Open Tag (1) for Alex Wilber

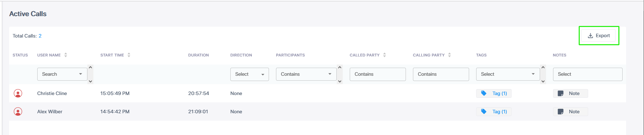[x=494, y=112]
